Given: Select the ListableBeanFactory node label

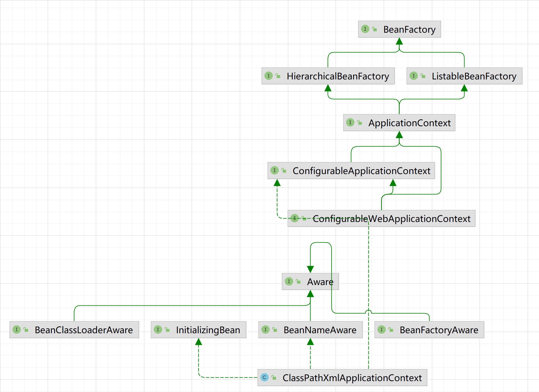Looking at the screenshot, I should click(x=474, y=76).
